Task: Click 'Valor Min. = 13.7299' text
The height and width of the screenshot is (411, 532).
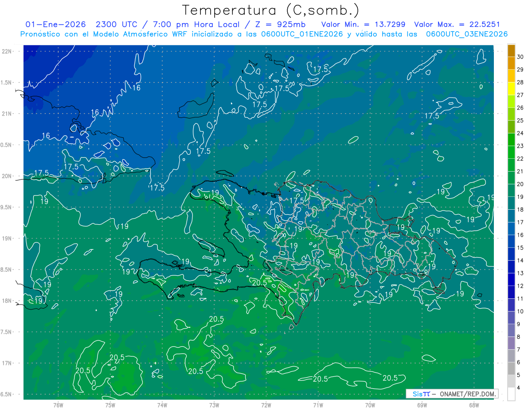Action: click(x=363, y=24)
